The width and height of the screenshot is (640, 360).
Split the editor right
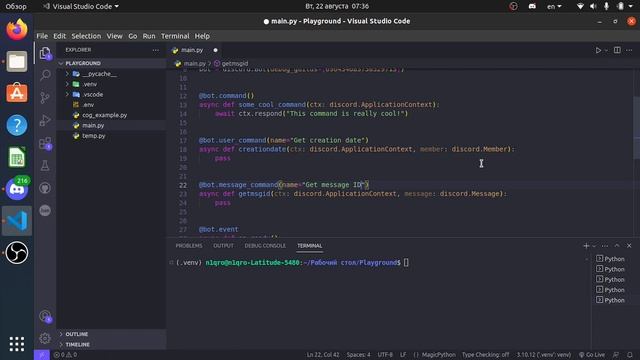click(x=617, y=50)
